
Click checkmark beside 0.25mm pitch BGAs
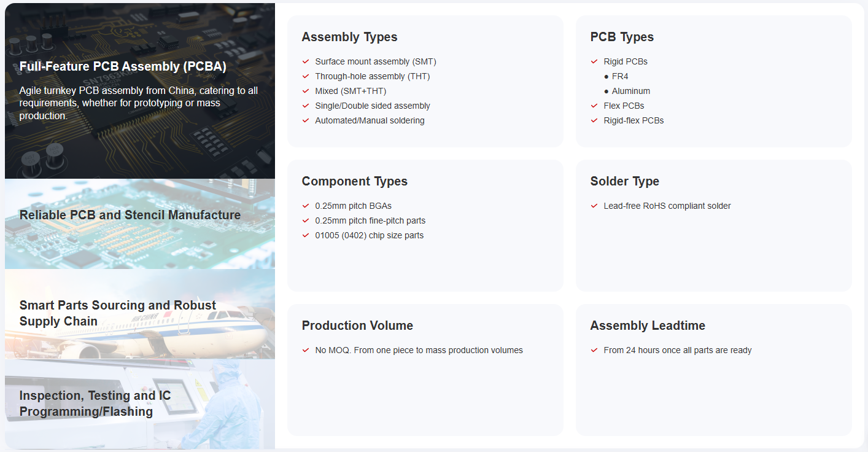coord(306,206)
